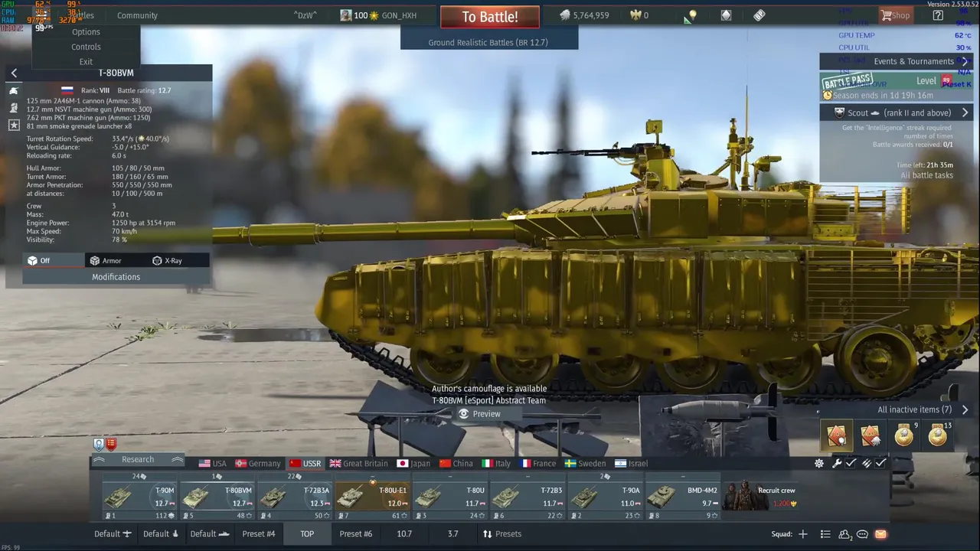Open the contacts list icon

tap(825, 534)
